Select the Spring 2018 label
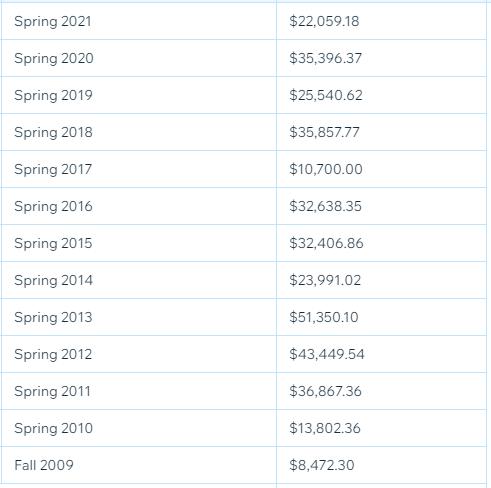The height and width of the screenshot is (488, 491). (x=53, y=133)
